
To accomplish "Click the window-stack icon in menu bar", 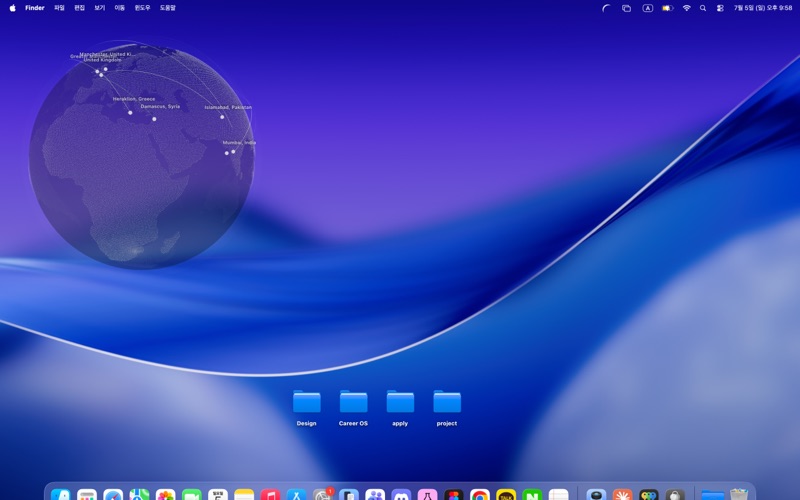I will point(627,8).
